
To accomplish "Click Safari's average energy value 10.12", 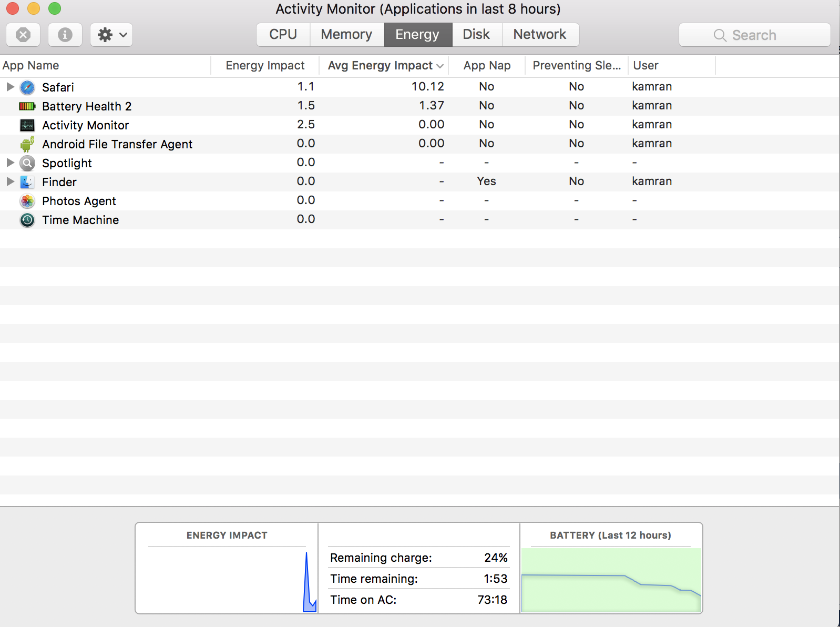I will [428, 86].
